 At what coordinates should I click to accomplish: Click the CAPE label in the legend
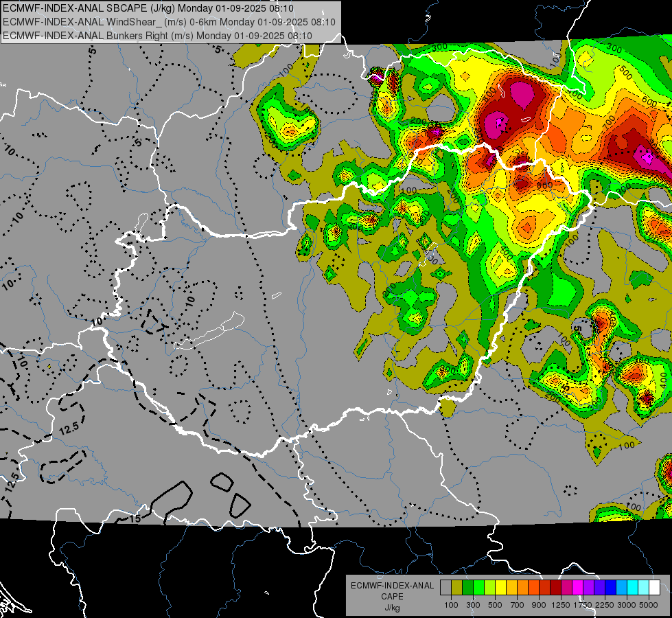point(392,596)
